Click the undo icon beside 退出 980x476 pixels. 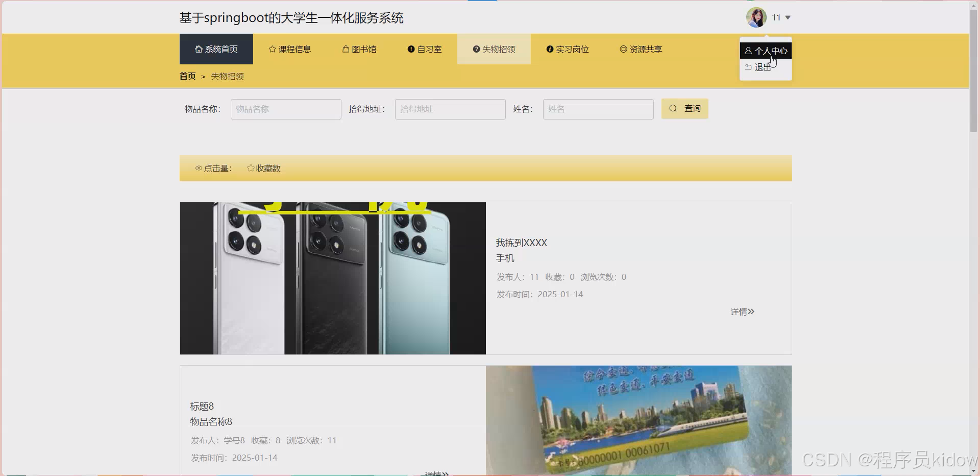point(748,67)
